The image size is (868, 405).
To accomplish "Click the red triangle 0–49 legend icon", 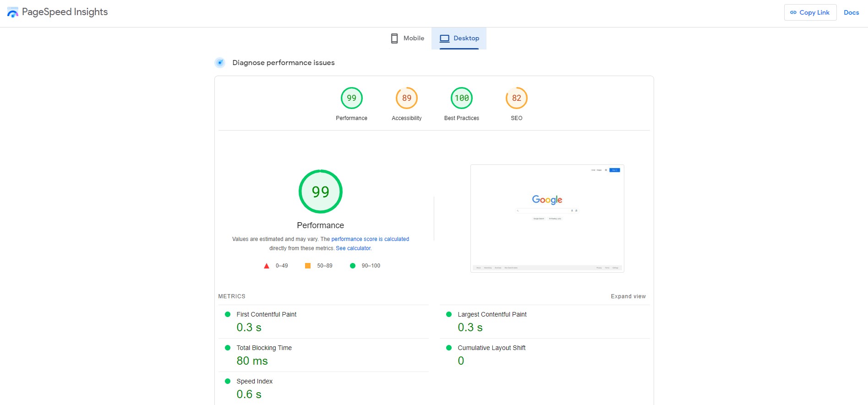I will [267, 266].
